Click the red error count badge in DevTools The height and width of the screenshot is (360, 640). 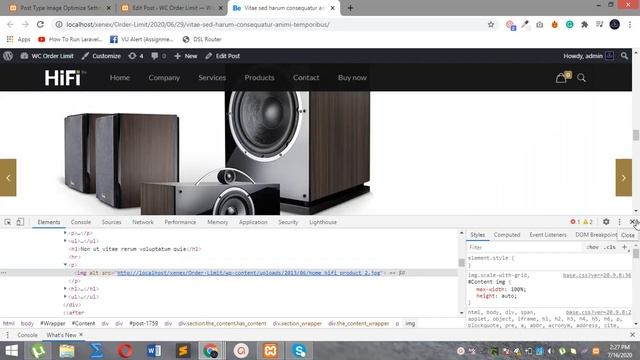pyautogui.click(x=575, y=222)
